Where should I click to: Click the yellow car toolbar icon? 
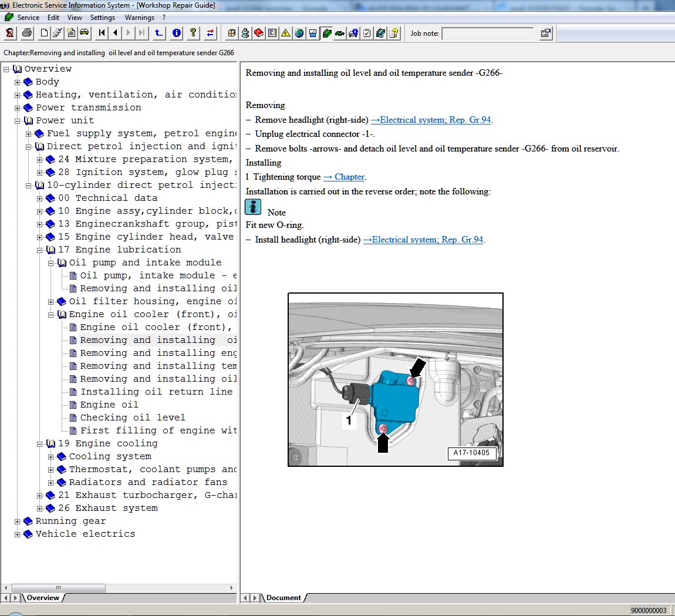pyautogui.click(x=85, y=33)
